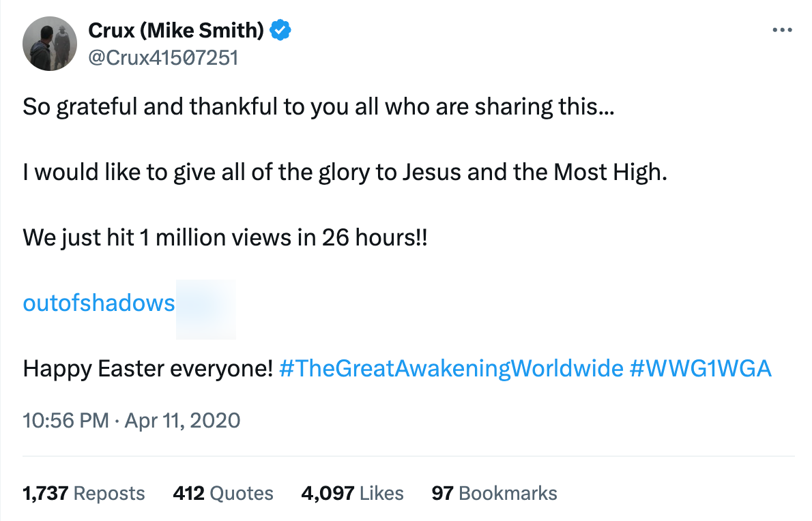This screenshot has width=812, height=521.
Task: Click the tweet timestamp Apr 11, 2020
Action: point(180,420)
